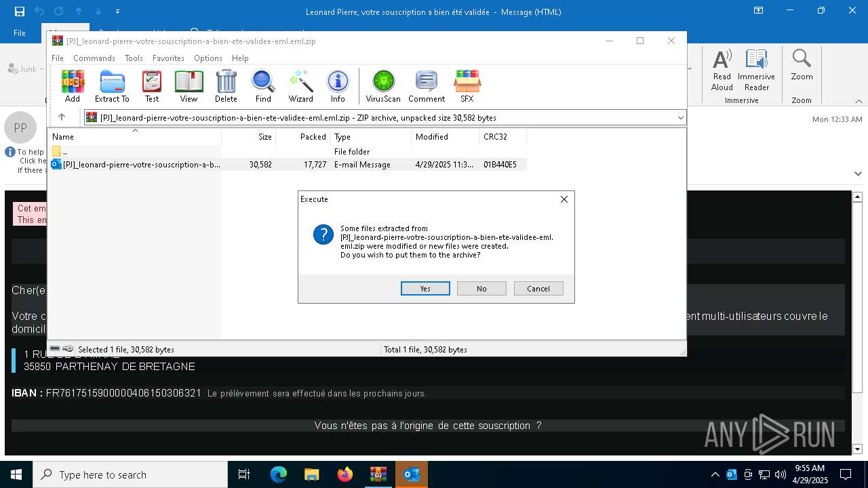Viewport: 868px width, 488px height.
Task: Expand message header chevron in Outlook
Action: (858, 174)
